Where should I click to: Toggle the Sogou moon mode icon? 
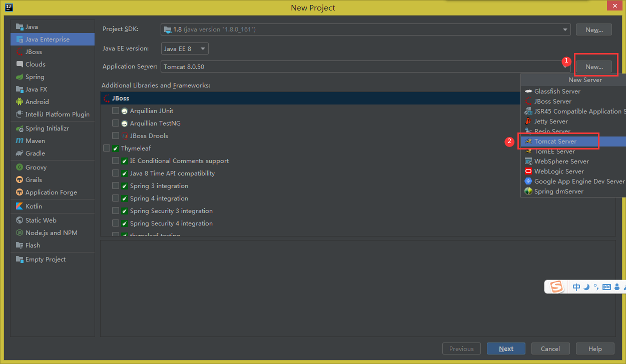[586, 287]
